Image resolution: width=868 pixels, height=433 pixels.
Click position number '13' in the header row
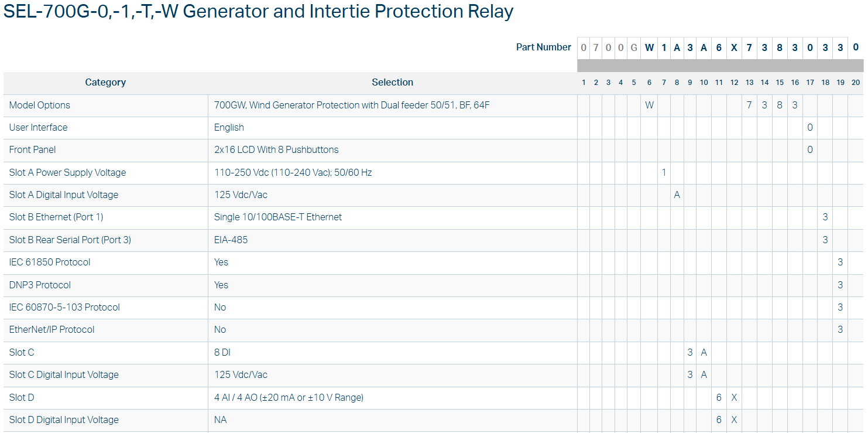[749, 83]
